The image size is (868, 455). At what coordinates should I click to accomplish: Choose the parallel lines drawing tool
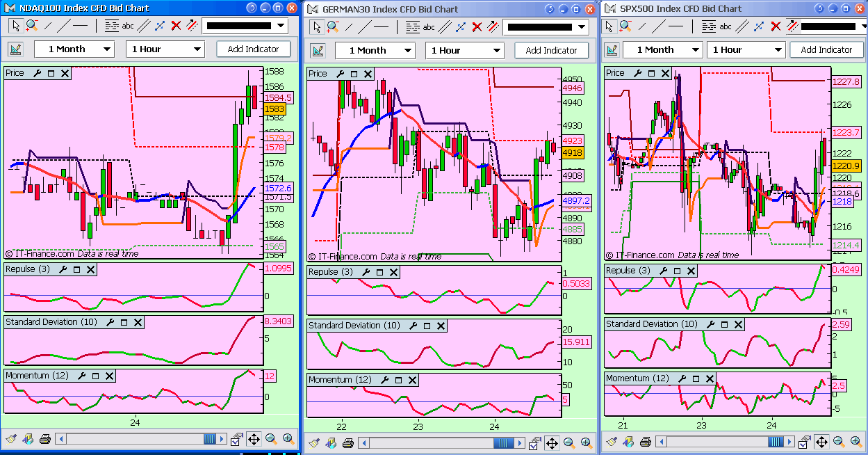pyautogui.click(x=142, y=26)
